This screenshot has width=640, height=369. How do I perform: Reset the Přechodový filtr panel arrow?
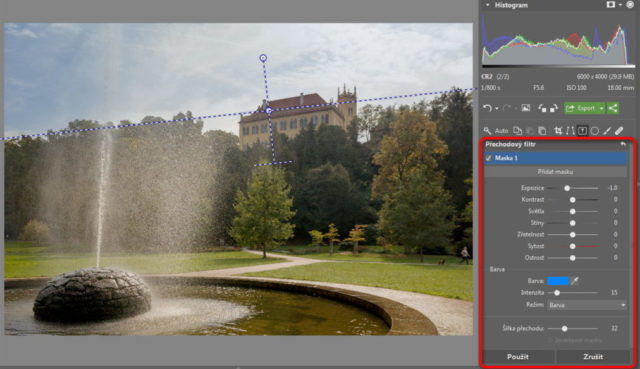coord(623,144)
